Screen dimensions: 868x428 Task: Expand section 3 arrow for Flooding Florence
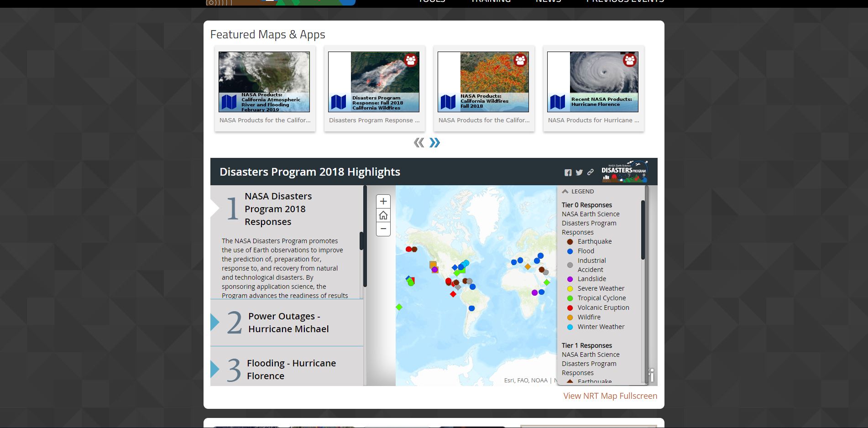[215, 369]
